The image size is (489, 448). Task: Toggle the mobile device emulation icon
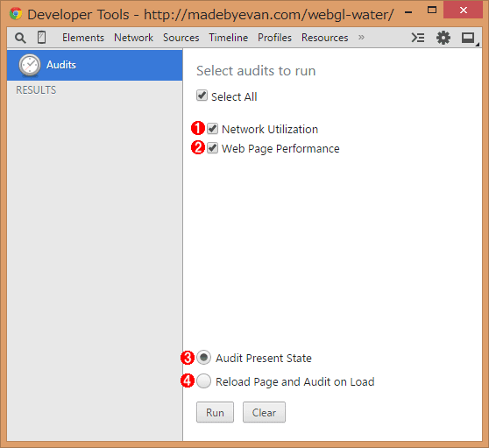[41, 38]
